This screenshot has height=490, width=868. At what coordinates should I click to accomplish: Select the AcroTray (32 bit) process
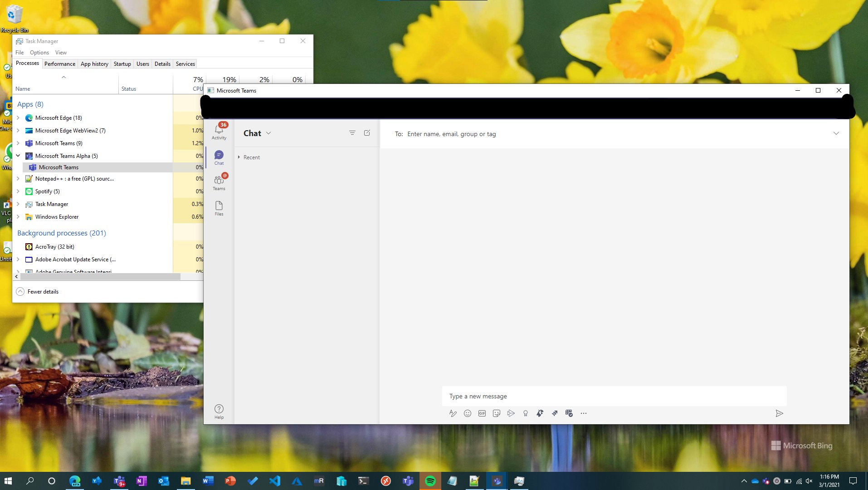(x=93, y=247)
